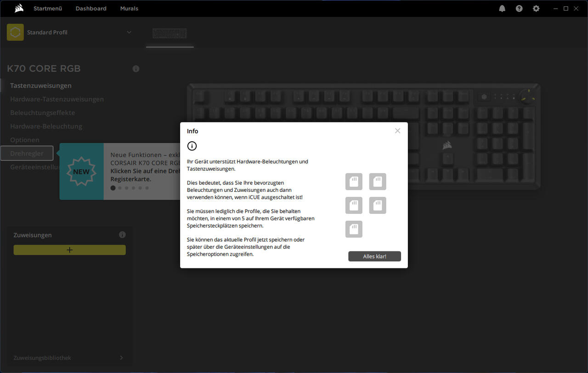
Task: Open Geräteeinstellungen in the sidebar
Action: [35, 167]
